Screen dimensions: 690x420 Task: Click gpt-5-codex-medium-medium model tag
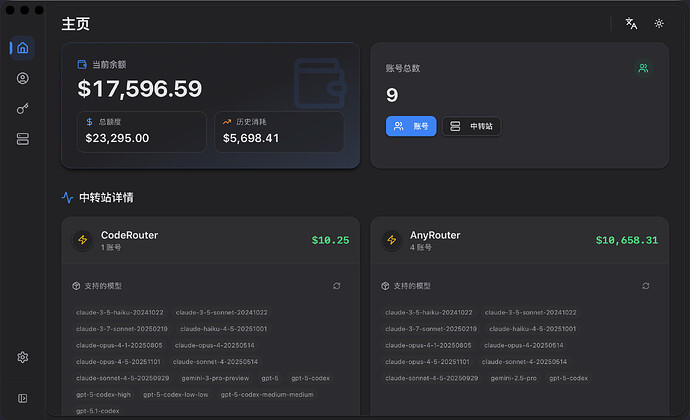tap(267, 394)
